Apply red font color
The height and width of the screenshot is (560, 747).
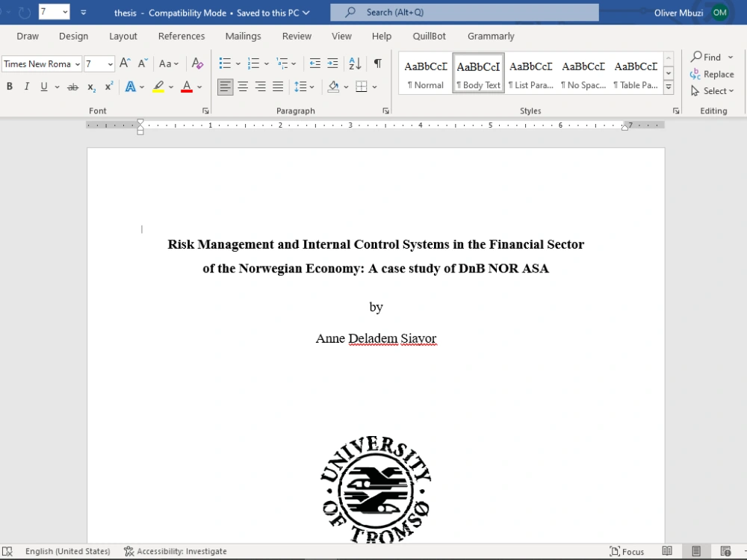tap(187, 87)
